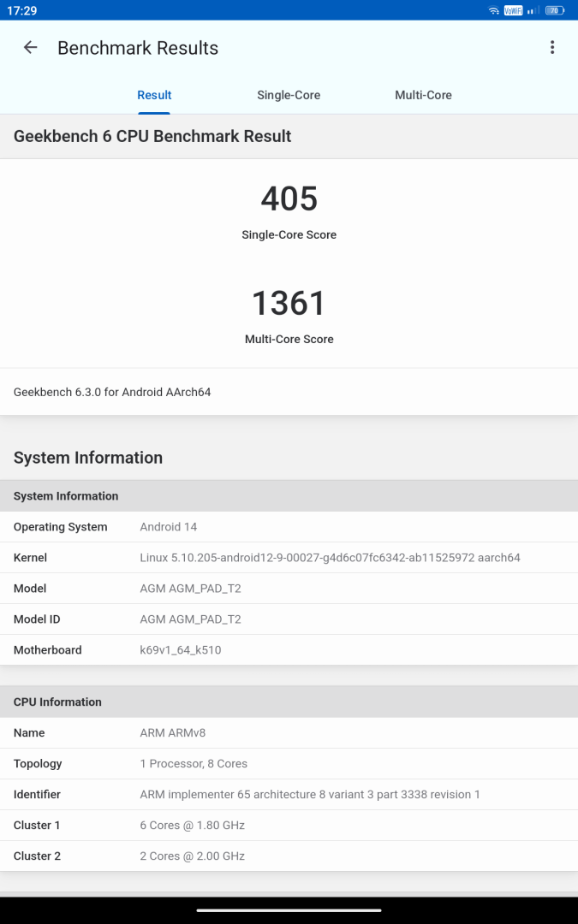Select the 2 Cores @ 2.00 GHz value
This screenshot has width=578, height=924.
[193, 856]
